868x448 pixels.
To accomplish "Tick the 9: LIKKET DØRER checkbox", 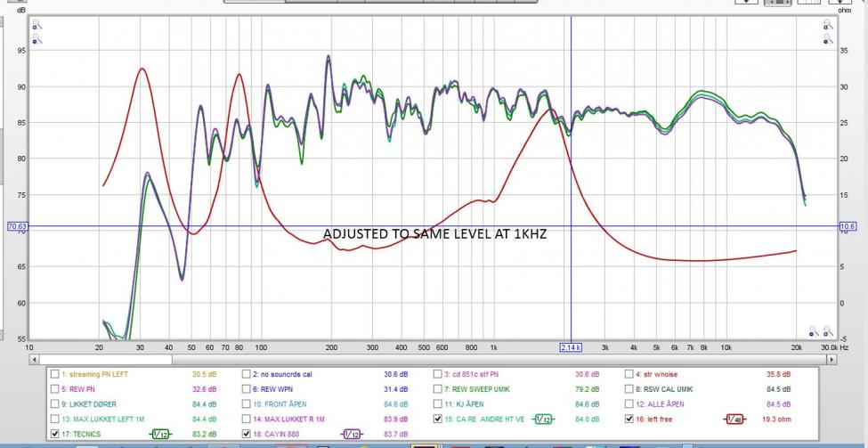I will 54,404.
